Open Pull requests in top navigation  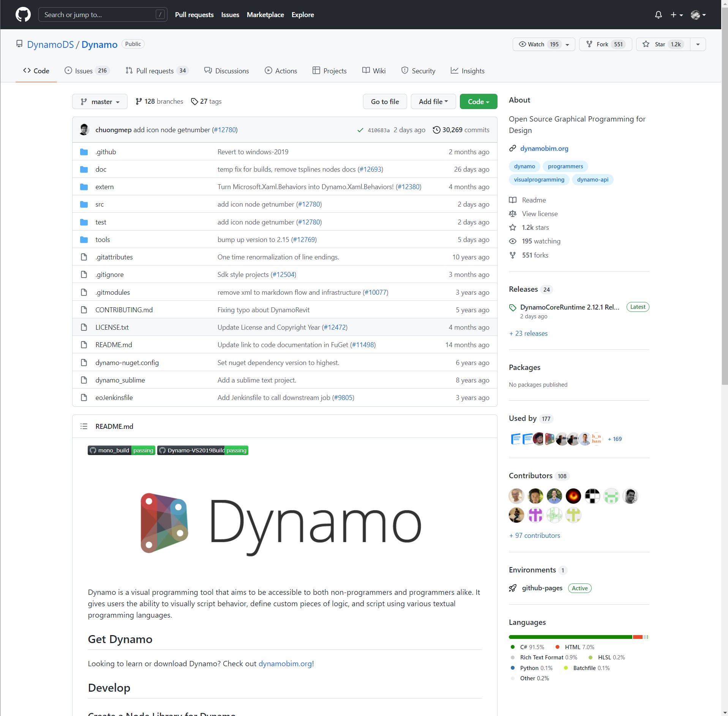[x=194, y=14]
